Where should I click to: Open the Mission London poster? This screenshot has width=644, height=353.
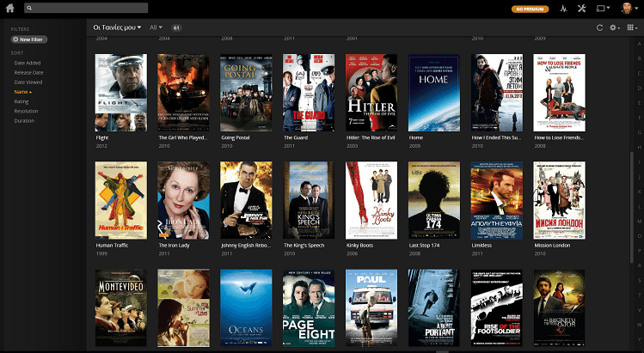pos(559,200)
